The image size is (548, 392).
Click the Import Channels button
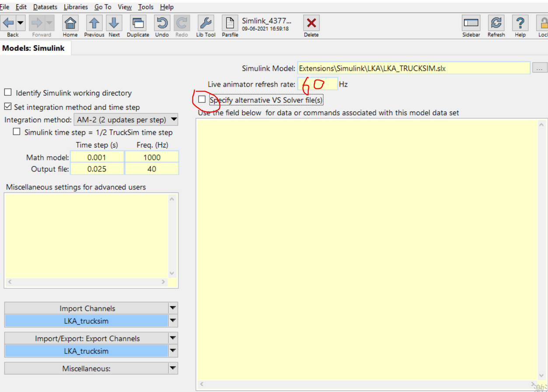coord(87,308)
